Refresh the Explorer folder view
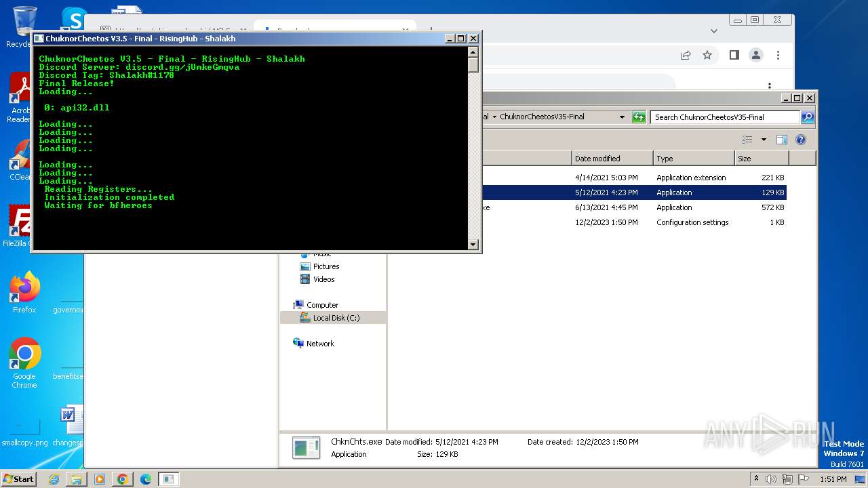868x488 pixels. [638, 117]
